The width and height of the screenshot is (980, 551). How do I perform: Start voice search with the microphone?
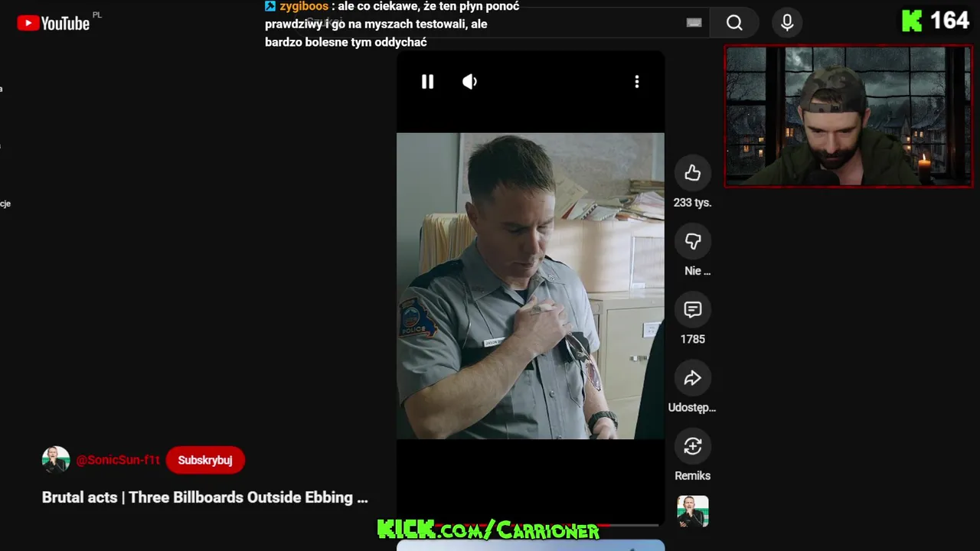click(x=787, y=23)
